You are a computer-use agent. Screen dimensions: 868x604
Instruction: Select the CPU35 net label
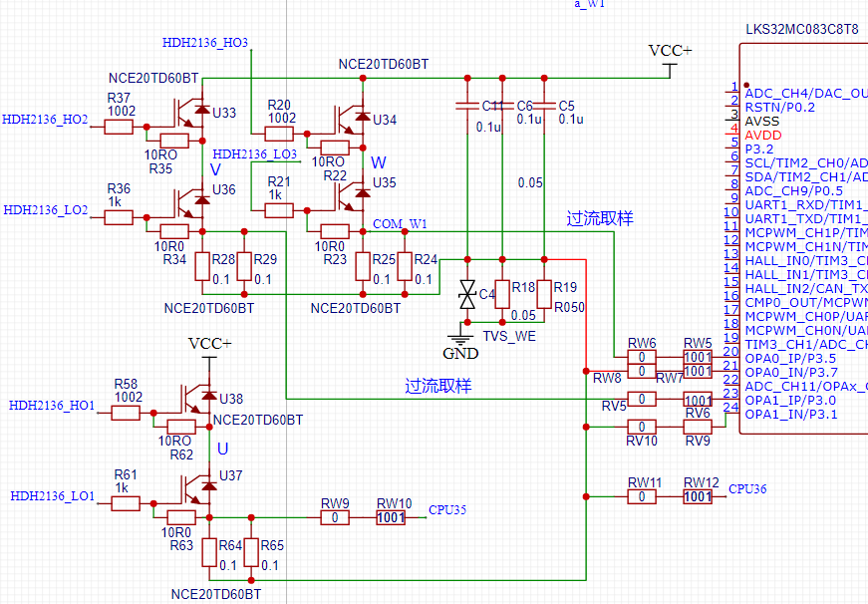[447, 510]
